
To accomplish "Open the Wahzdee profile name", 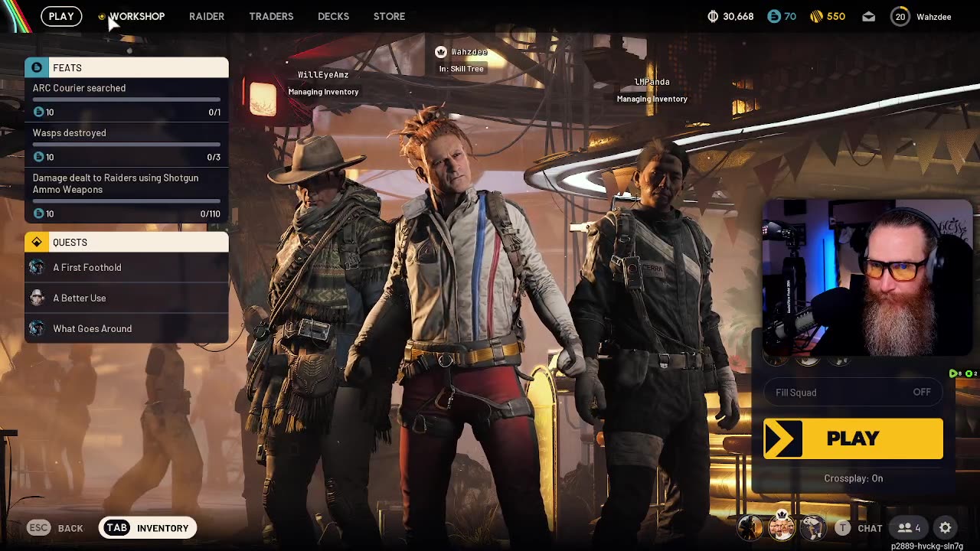I will [x=933, y=17].
